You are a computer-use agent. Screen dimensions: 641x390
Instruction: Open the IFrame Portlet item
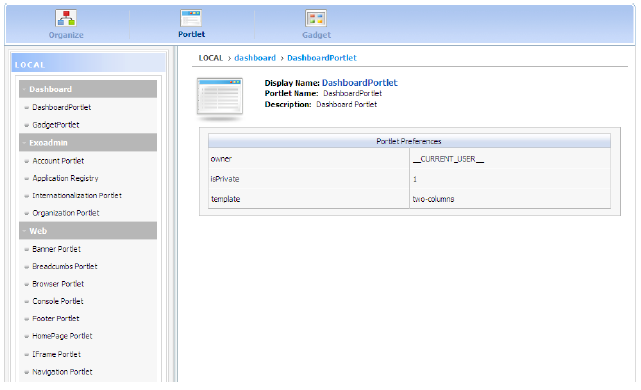click(56, 354)
